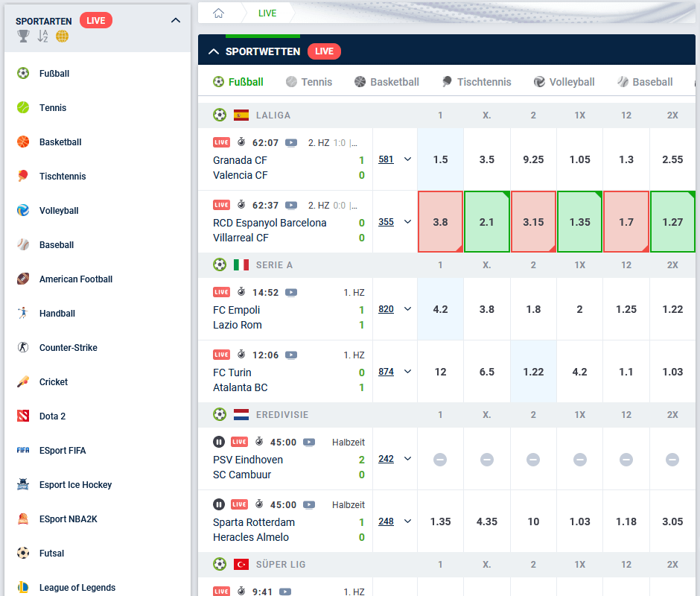Click the Esport Ice Hockey icon
This screenshot has height=596, width=700.
[23, 484]
